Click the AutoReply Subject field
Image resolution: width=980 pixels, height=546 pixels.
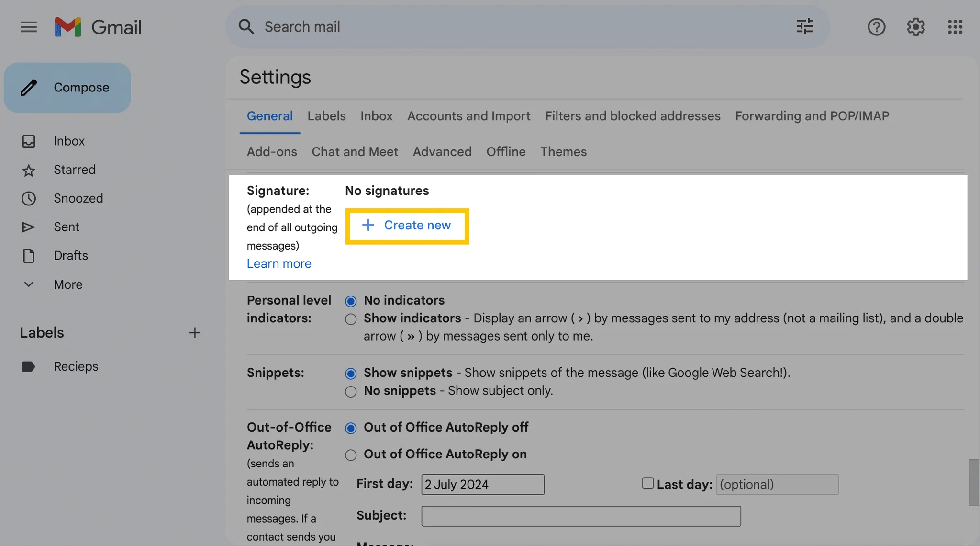click(x=581, y=516)
